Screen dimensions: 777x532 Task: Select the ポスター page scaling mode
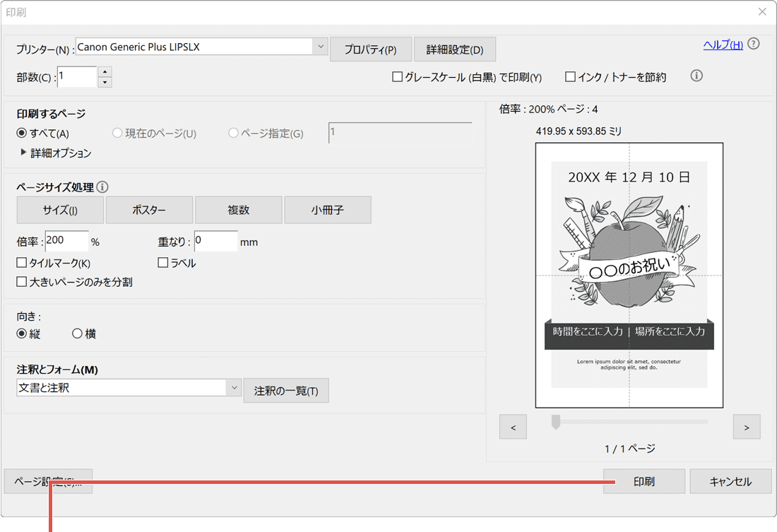pyautogui.click(x=149, y=210)
